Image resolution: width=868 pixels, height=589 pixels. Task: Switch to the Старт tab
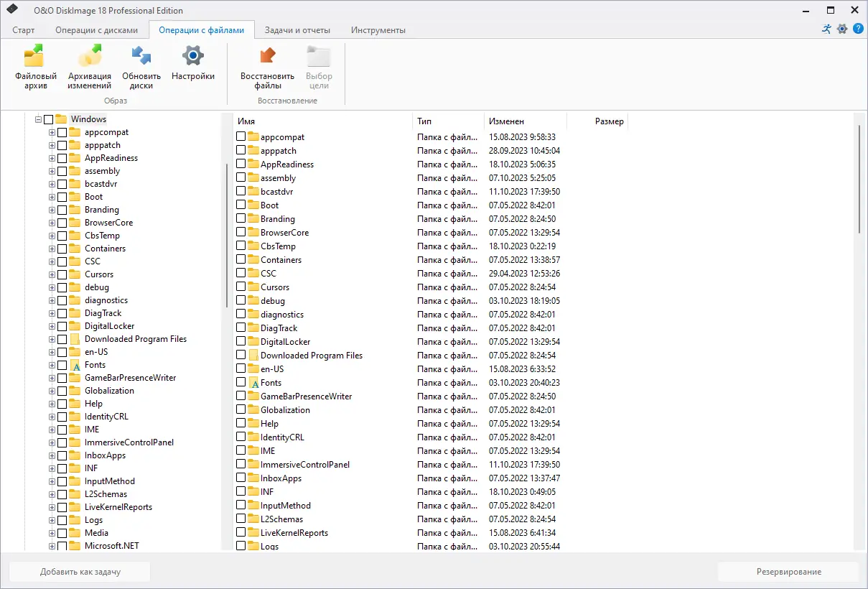24,30
